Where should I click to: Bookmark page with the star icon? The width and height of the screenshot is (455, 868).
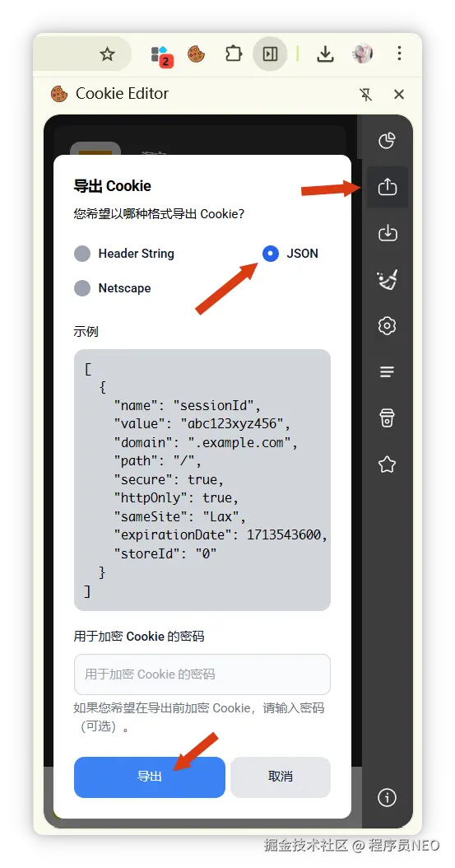(107, 54)
